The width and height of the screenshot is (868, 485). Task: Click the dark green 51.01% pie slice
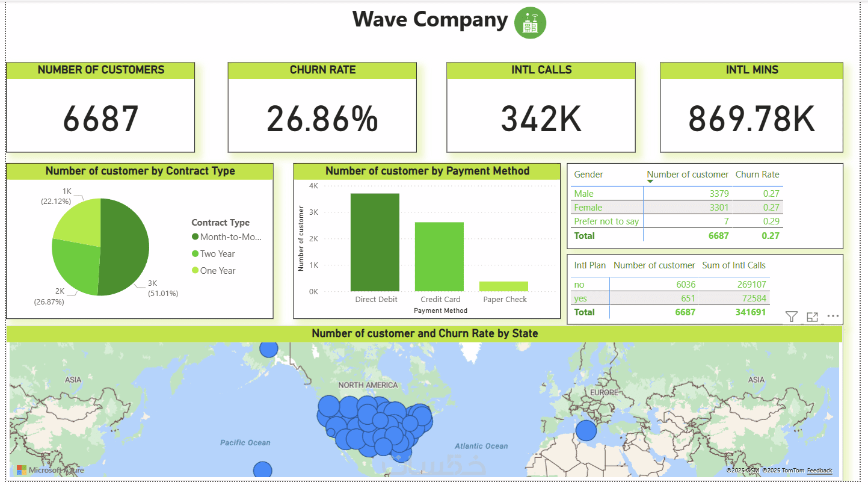coord(125,247)
